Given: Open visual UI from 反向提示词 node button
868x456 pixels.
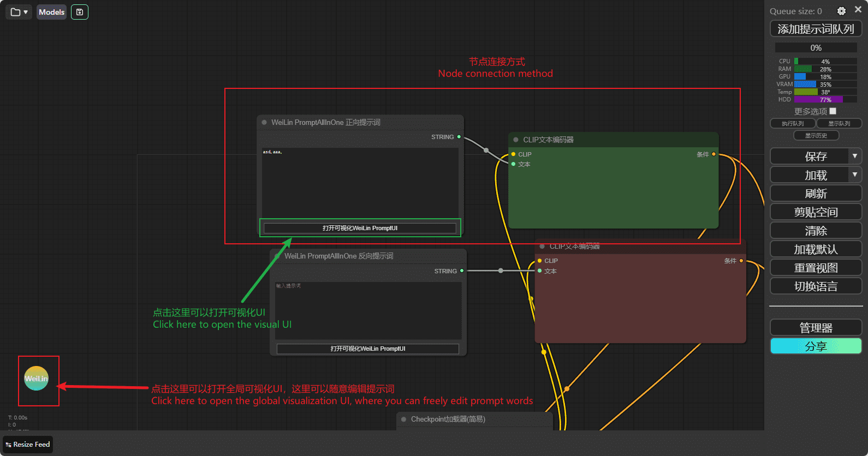Looking at the screenshot, I should pos(367,349).
